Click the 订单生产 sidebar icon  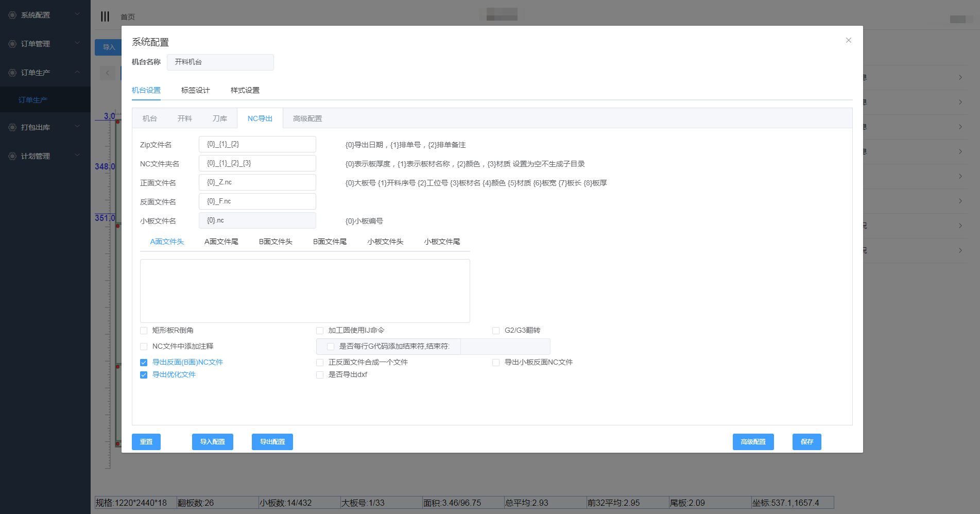click(12, 73)
